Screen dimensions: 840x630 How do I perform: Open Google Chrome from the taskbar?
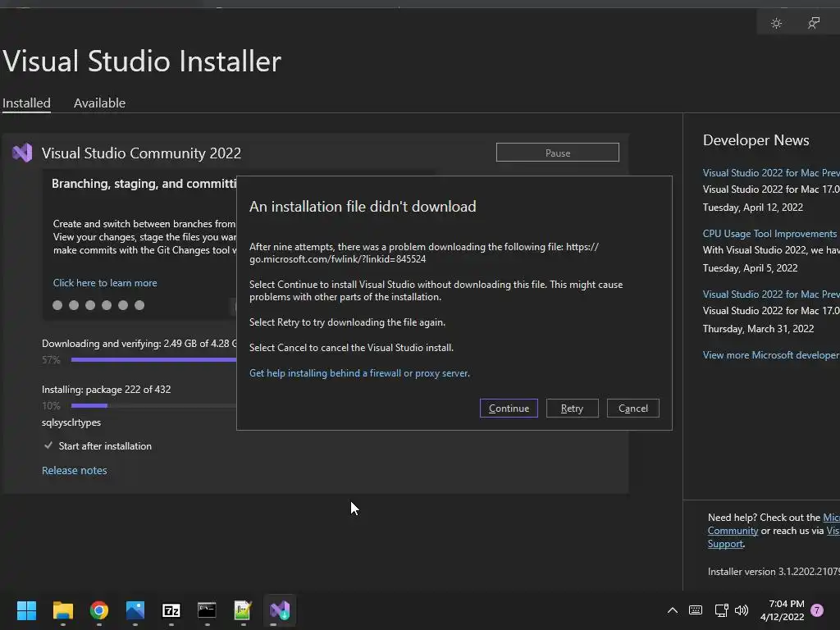tap(99, 610)
